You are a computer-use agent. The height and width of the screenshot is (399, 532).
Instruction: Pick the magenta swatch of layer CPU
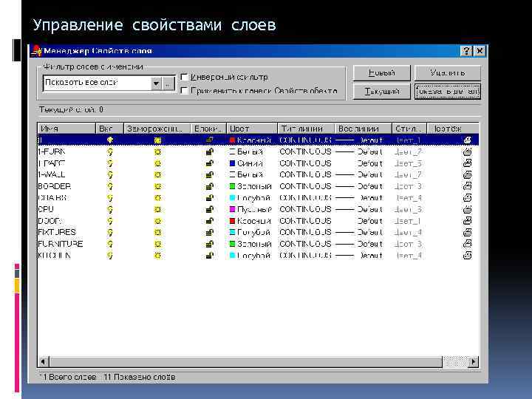[x=233, y=209]
